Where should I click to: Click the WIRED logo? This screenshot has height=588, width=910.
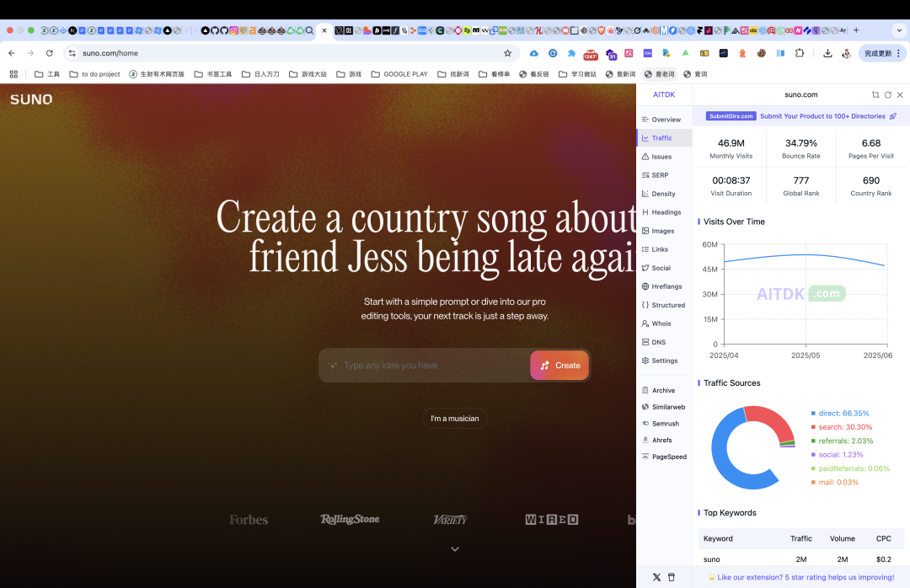click(x=551, y=520)
